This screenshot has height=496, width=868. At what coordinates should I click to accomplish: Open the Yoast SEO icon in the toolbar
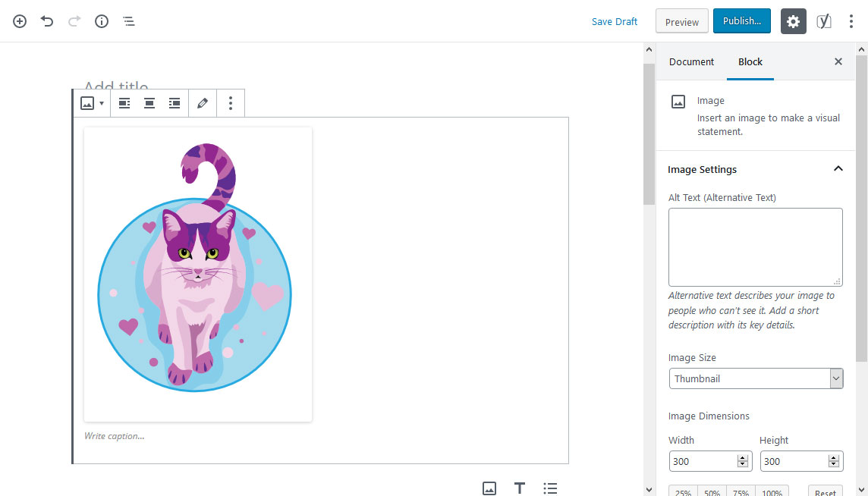coord(823,21)
